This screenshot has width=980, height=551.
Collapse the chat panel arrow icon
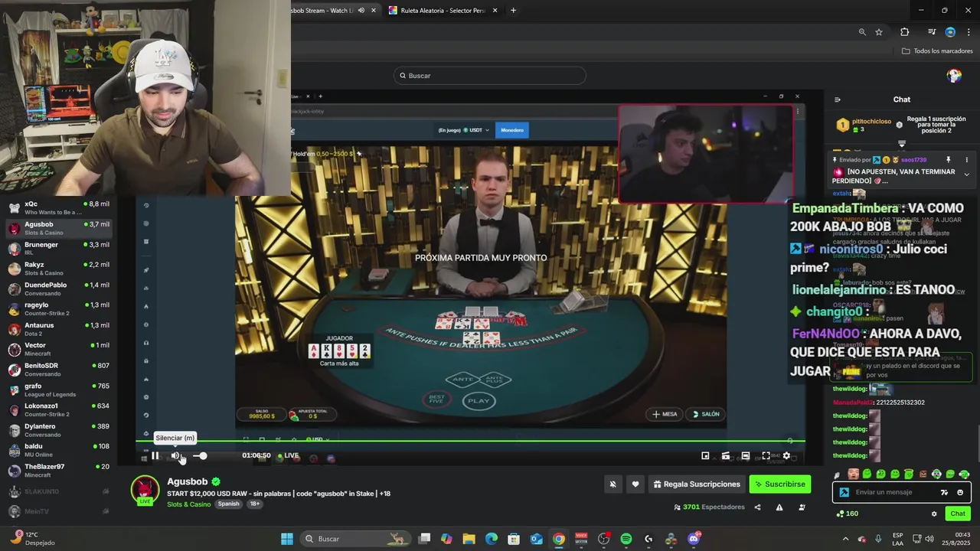click(x=837, y=99)
